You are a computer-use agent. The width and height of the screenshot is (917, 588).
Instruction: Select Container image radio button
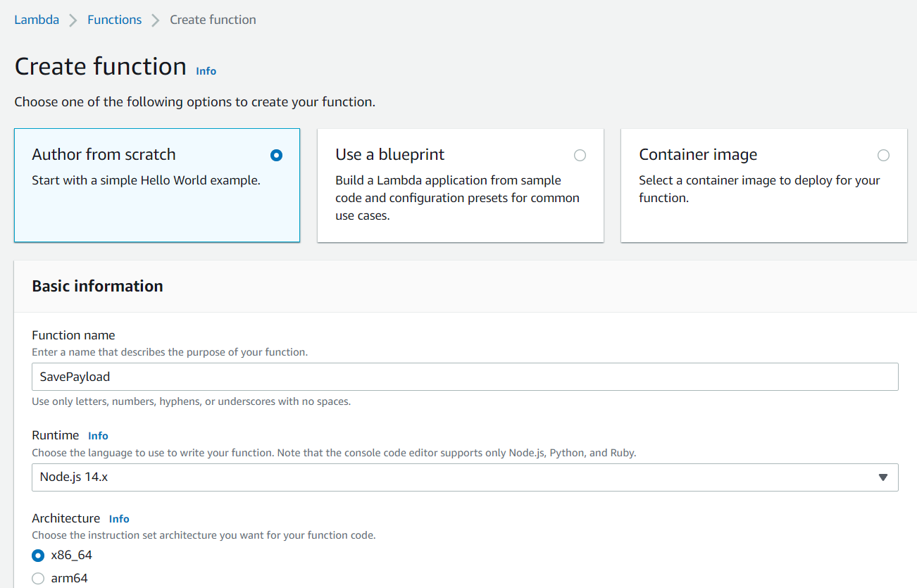point(883,156)
